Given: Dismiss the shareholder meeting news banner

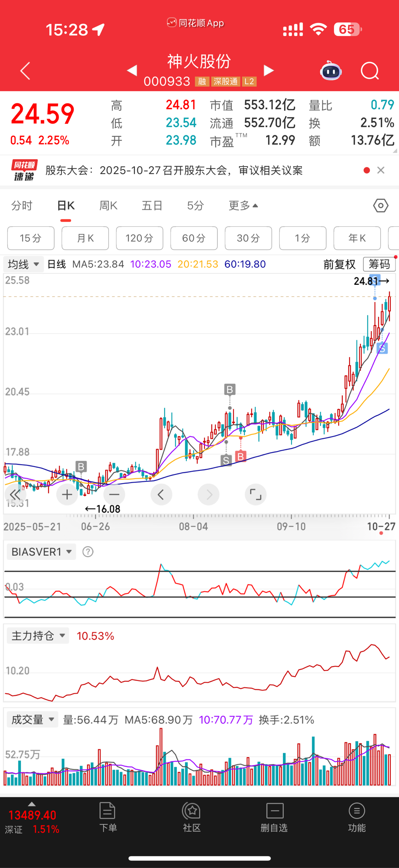Looking at the screenshot, I should 381,170.
